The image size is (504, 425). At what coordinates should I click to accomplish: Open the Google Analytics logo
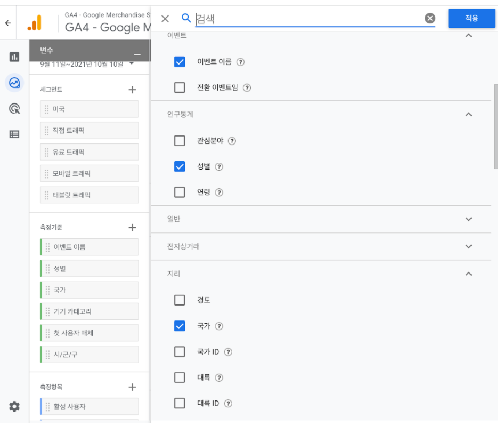click(x=35, y=23)
